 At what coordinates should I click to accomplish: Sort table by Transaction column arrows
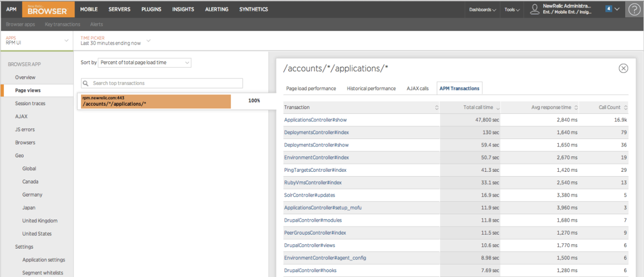(x=436, y=107)
